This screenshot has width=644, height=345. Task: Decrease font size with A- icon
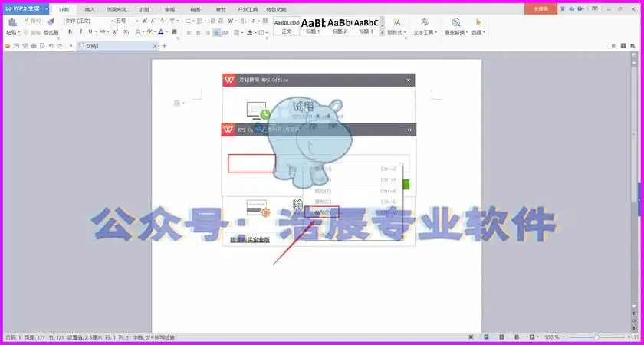click(153, 21)
